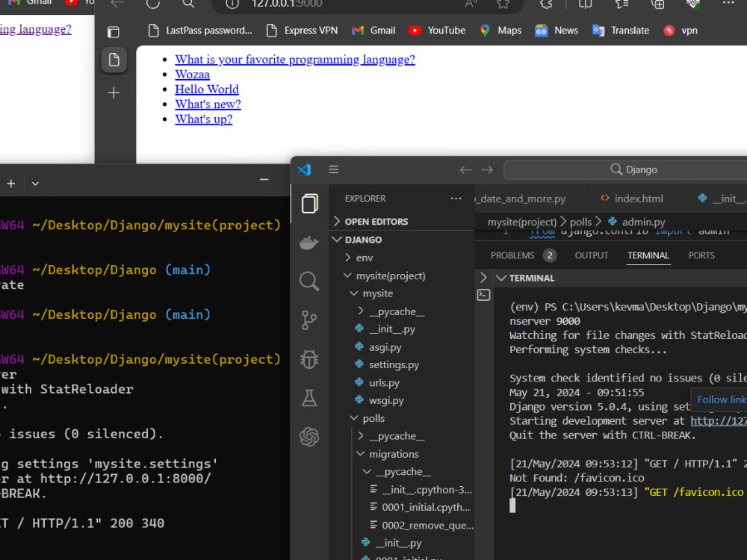Open the What's up? poll link

tap(203, 119)
